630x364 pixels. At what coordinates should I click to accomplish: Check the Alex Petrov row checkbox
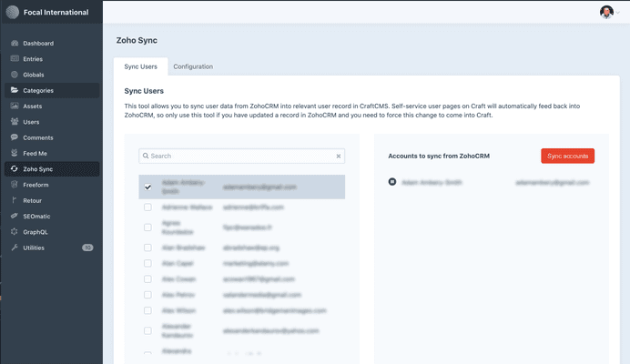[x=147, y=295]
